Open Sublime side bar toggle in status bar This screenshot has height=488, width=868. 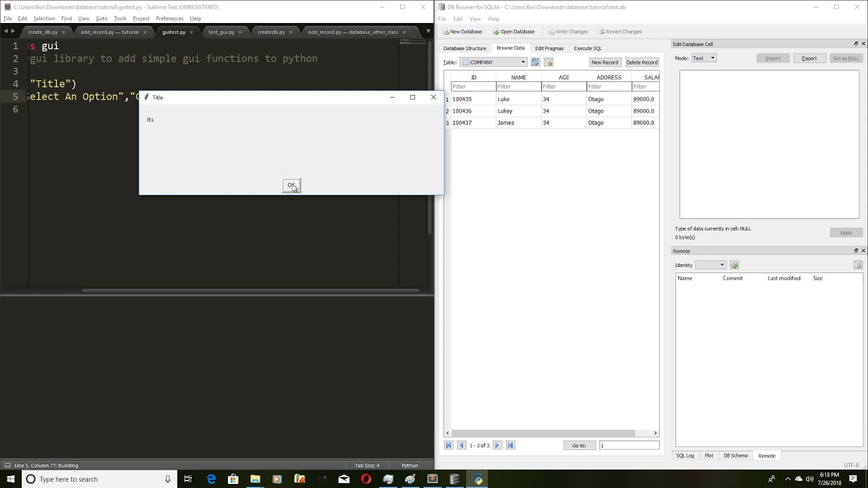point(7,466)
